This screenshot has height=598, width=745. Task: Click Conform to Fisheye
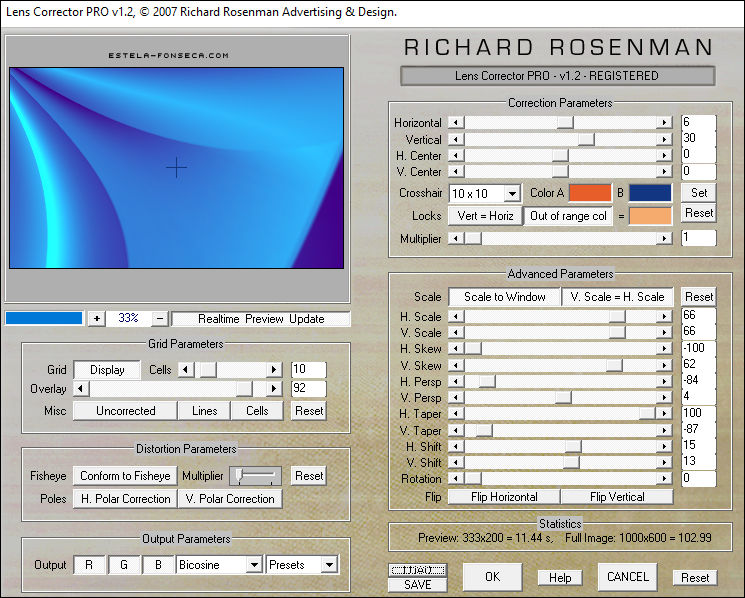coord(125,475)
